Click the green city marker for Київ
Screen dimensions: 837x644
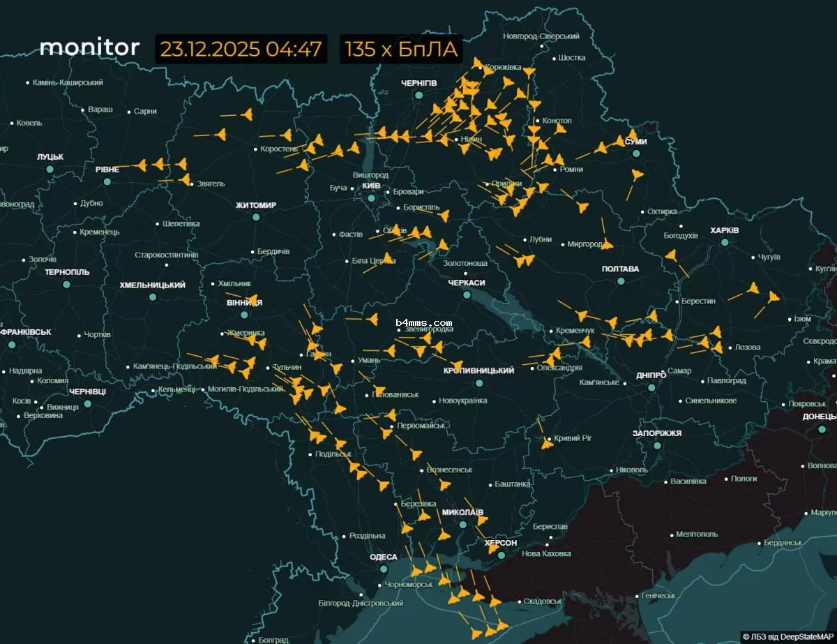pos(370,197)
